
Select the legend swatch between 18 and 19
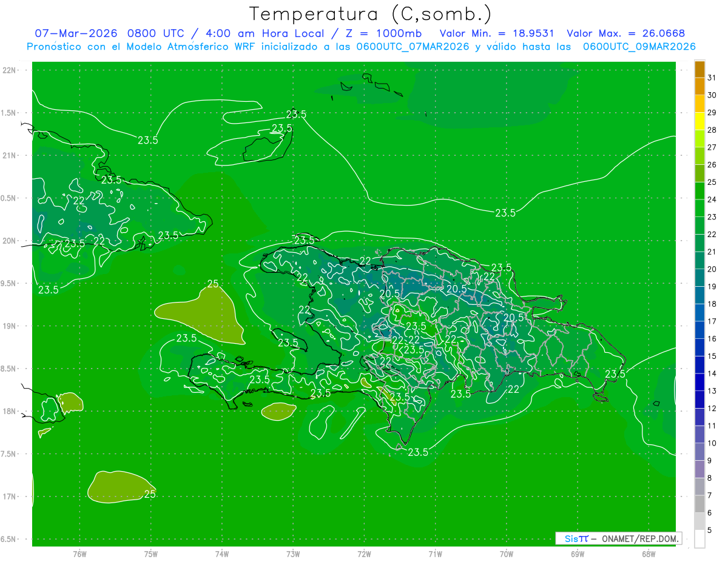click(x=699, y=295)
